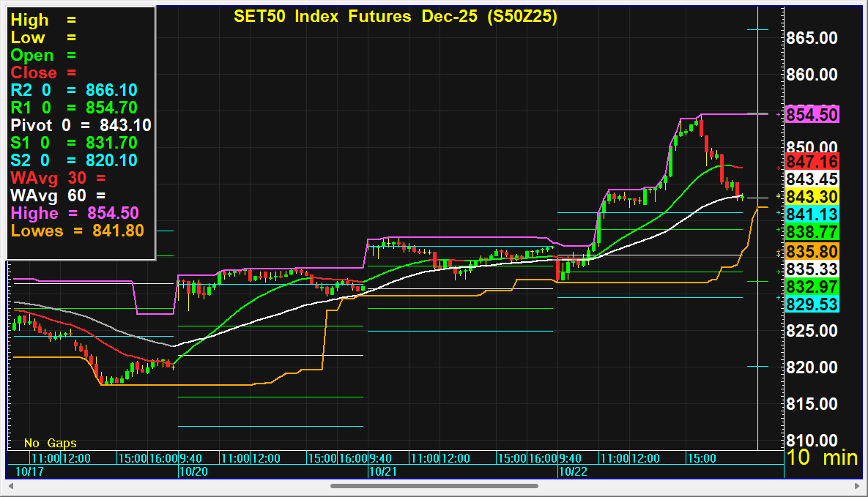Image resolution: width=868 pixels, height=497 pixels.
Task: Select the red 847.16 price tag
Action: click(x=812, y=161)
